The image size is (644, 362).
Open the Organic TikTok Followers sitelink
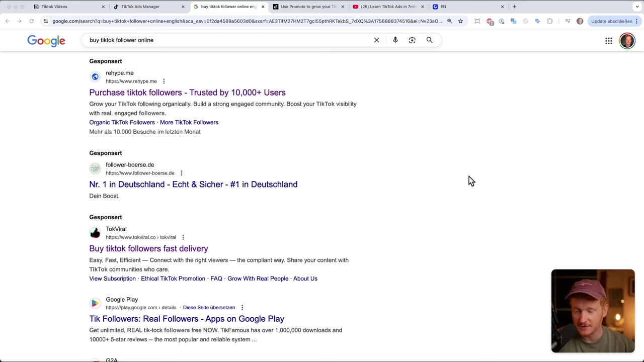[x=122, y=122]
